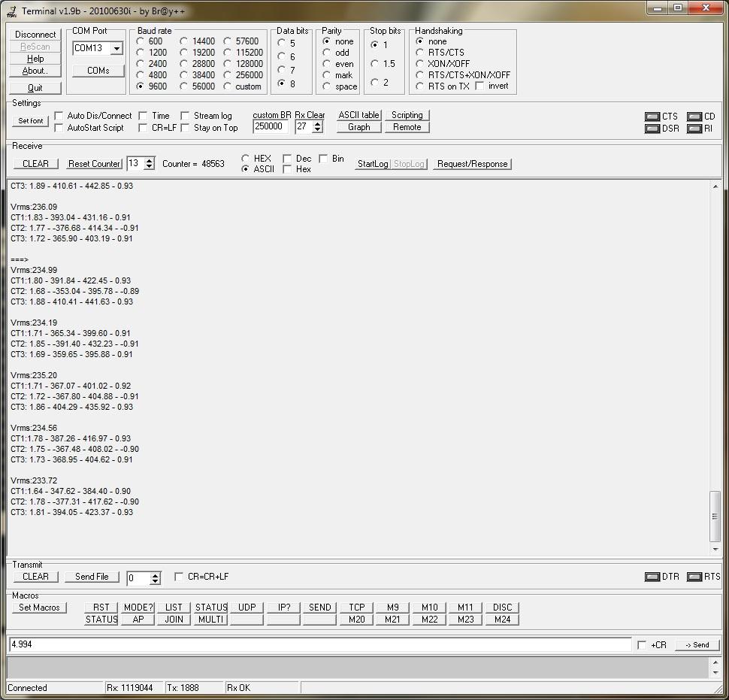Click the custom BR input field
Screen dimensions: 729x700
(271, 126)
